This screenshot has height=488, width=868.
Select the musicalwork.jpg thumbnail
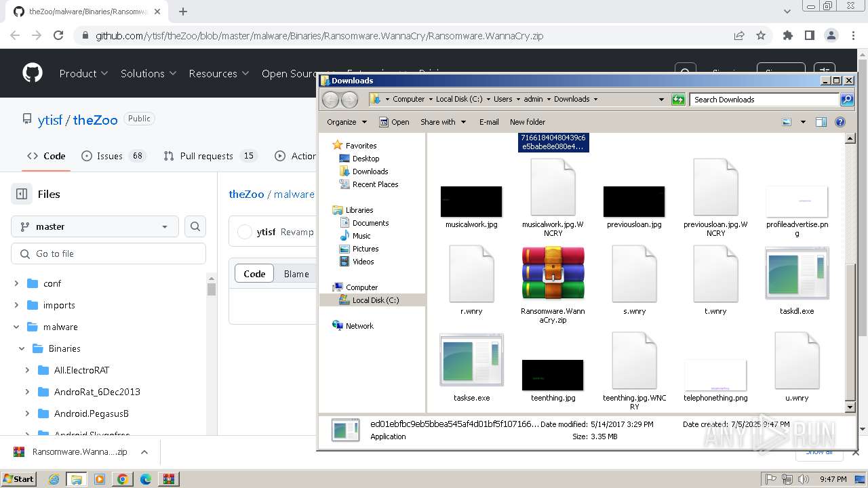coord(471,201)
